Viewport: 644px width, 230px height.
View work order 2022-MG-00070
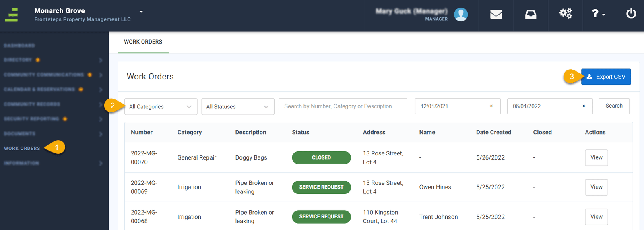point(596,157)
